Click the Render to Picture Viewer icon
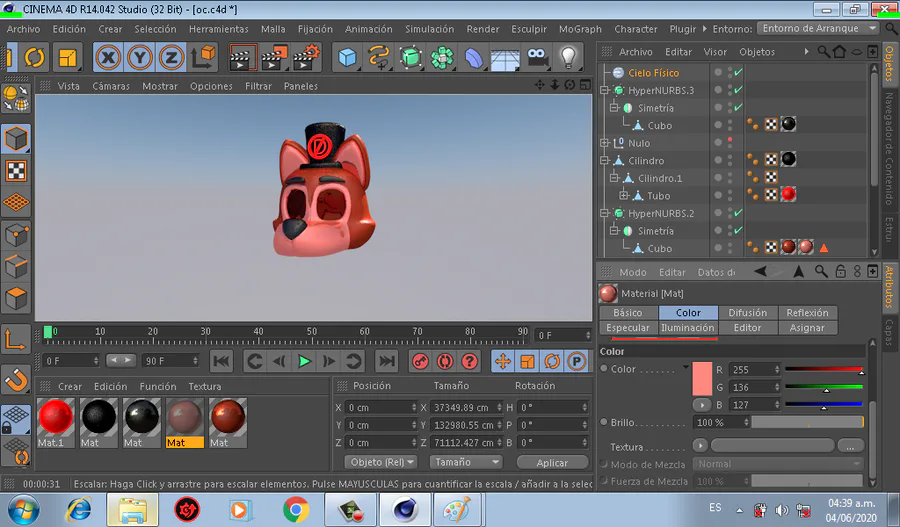 tap(273, 57)
